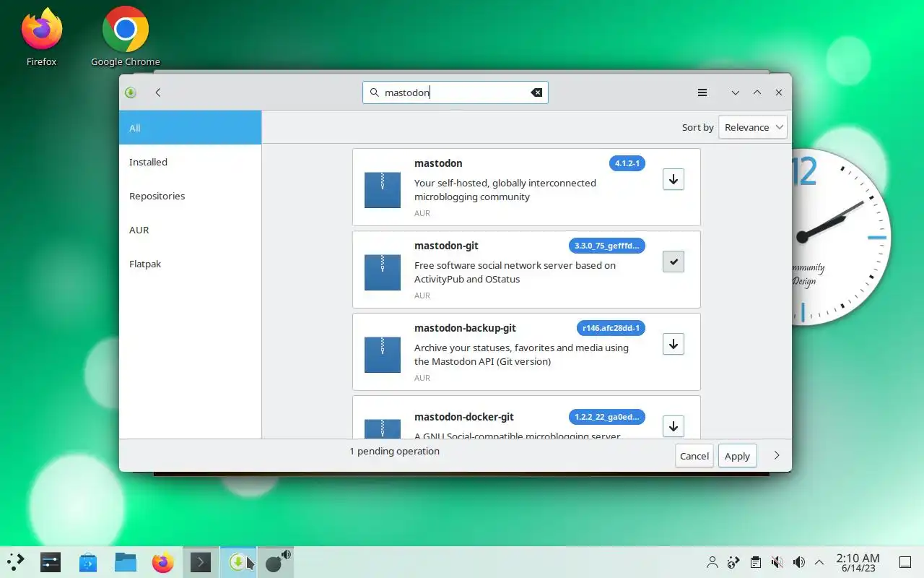Image resolution: width=924 pixels, height=578 pixels.
Task: Click the back arrow in Pamac header
Action: pyautogui.click(x=157, y=92)
